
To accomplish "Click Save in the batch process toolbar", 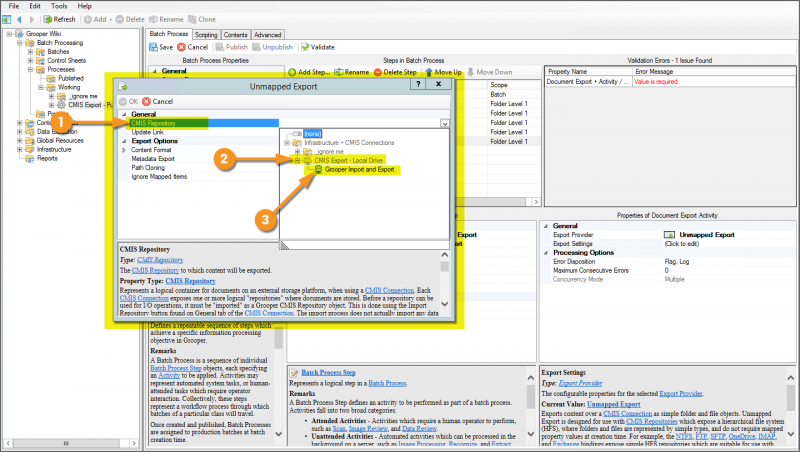I will (161, 47).
